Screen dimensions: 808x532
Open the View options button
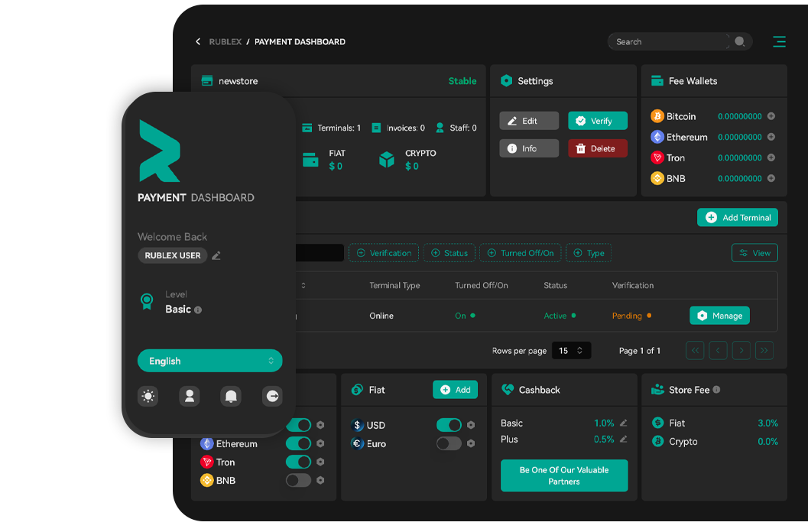pos(754,253)
